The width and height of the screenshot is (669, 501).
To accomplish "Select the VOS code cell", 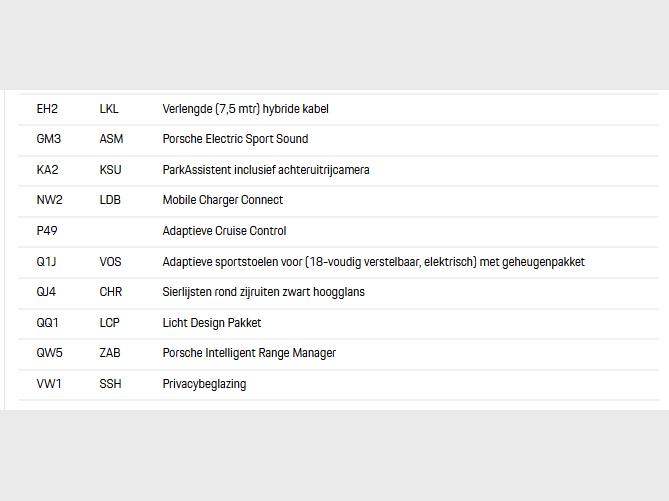I will coord(110,262).
